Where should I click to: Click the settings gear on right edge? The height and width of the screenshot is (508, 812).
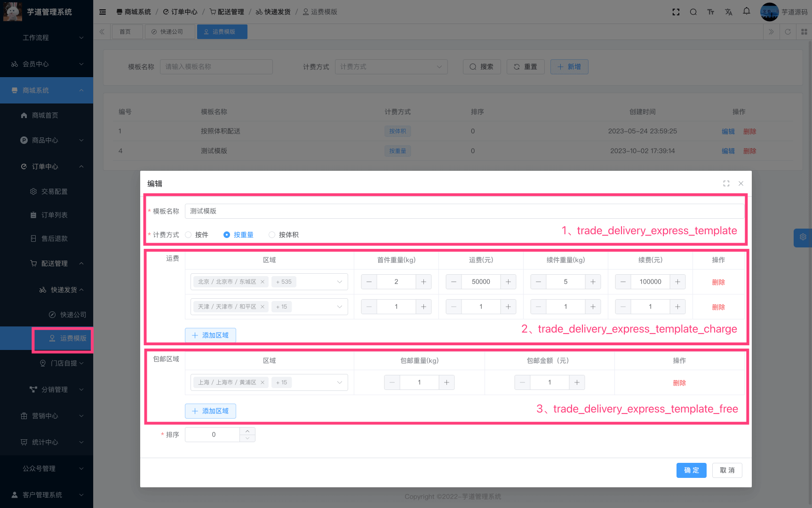click(x=803, y=237)
